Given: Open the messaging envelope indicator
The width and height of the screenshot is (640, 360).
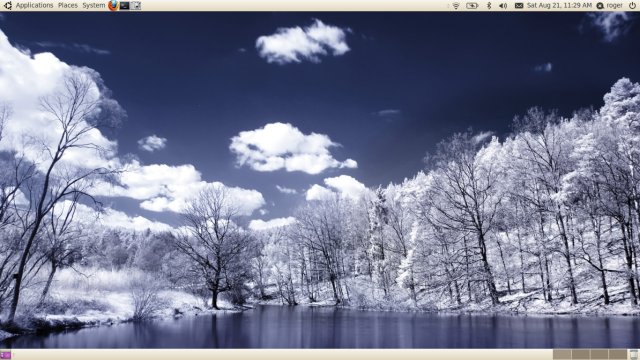Looking at the screenshot, I should (x=519, y=6).
